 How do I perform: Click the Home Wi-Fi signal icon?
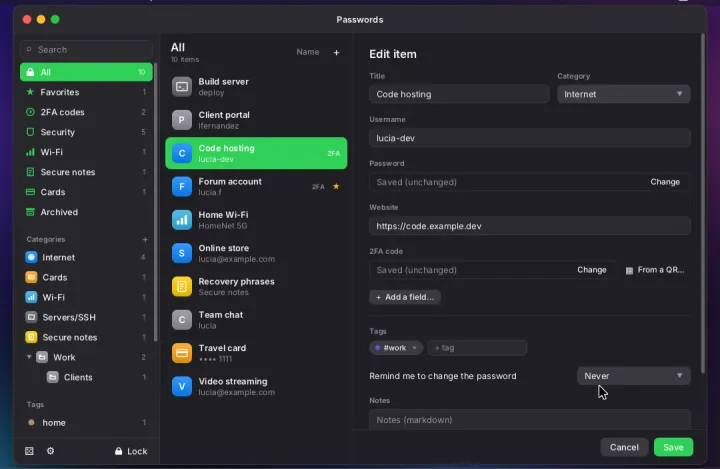(x=182, y=220)
